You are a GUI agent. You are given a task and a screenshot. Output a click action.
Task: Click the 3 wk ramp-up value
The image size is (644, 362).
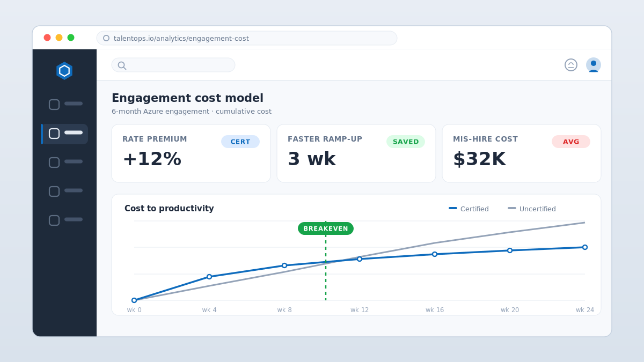click(x=312, y=159)
